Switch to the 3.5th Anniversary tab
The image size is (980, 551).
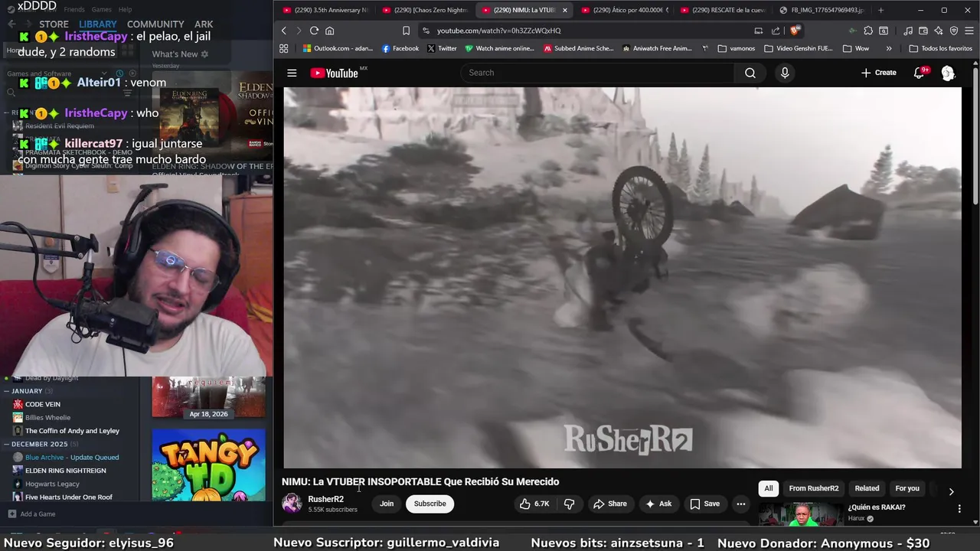(325, 10)
